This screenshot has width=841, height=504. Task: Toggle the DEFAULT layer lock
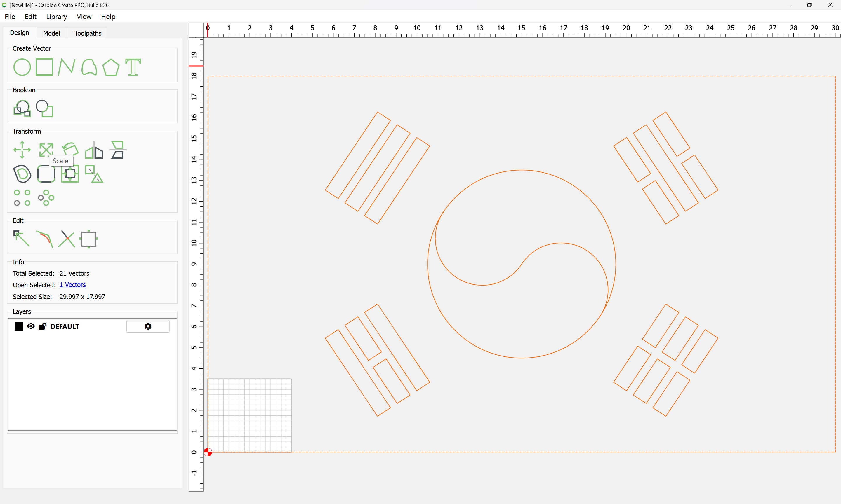tap(43, 326)
